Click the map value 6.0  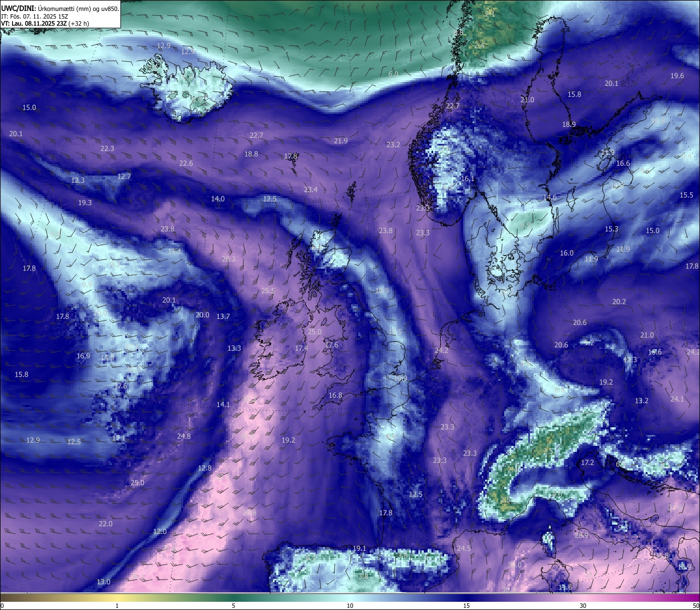[x=393, y=73]
